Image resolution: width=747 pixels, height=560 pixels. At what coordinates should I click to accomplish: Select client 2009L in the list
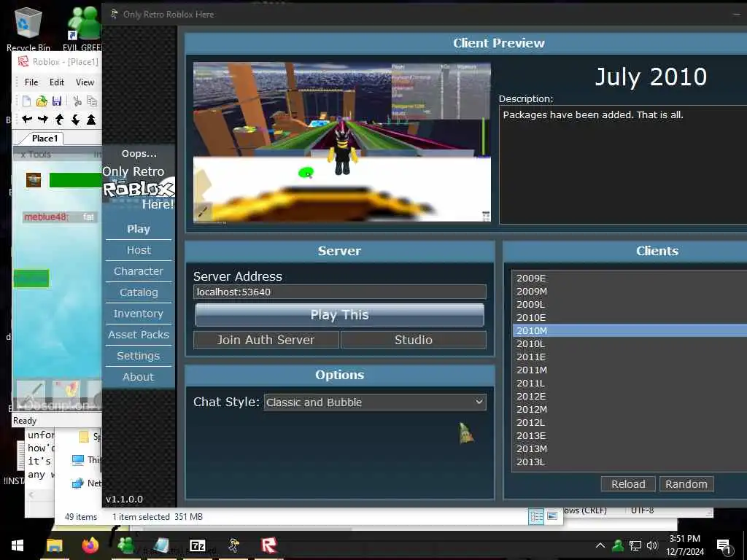click(x=630, y=304)
